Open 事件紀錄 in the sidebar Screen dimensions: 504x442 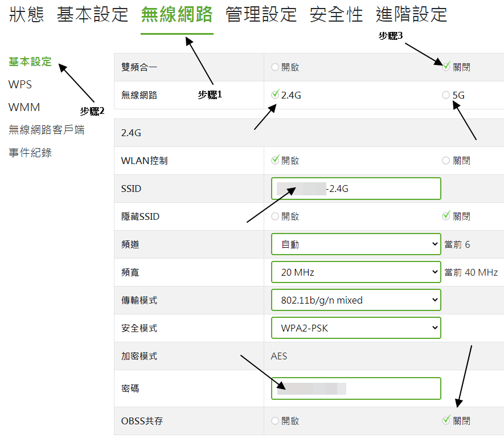coord(30,153)
